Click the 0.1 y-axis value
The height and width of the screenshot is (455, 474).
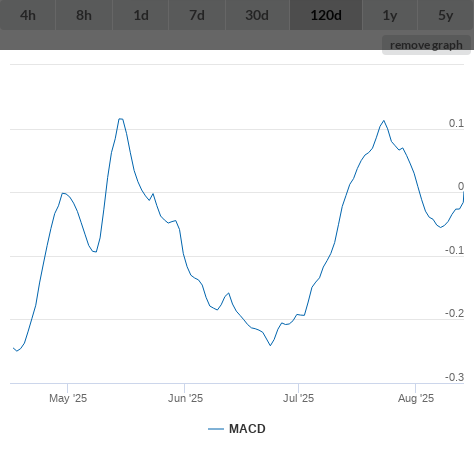tap(456, 123)
